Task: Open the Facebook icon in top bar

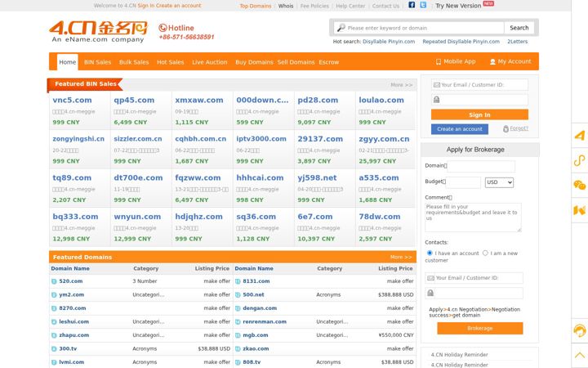Action: coord(412,5)
